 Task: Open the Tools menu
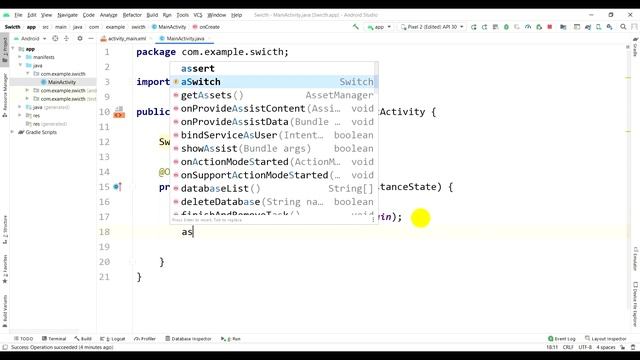pyautogui.click(x=182, y=15)
